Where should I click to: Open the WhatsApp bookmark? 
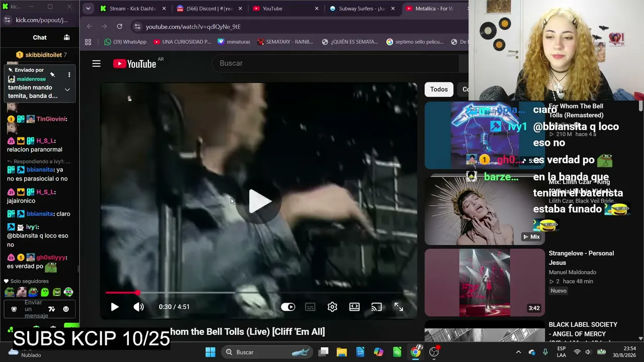(x=125, y=42)
